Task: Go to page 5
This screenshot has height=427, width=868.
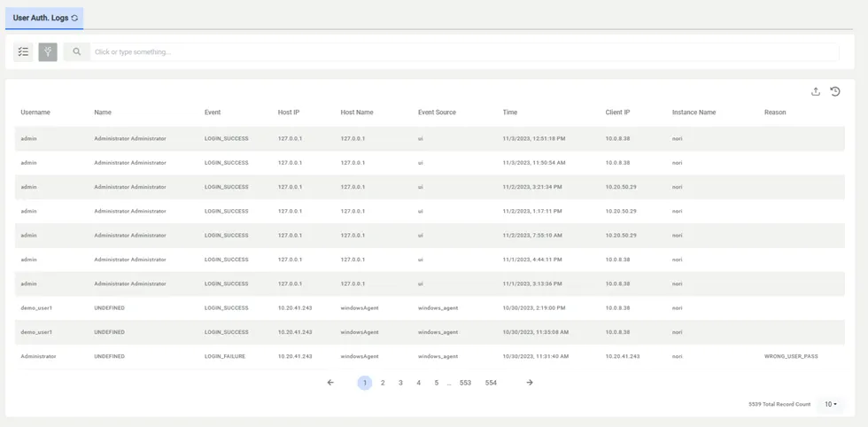Action: tap(436, 383)
